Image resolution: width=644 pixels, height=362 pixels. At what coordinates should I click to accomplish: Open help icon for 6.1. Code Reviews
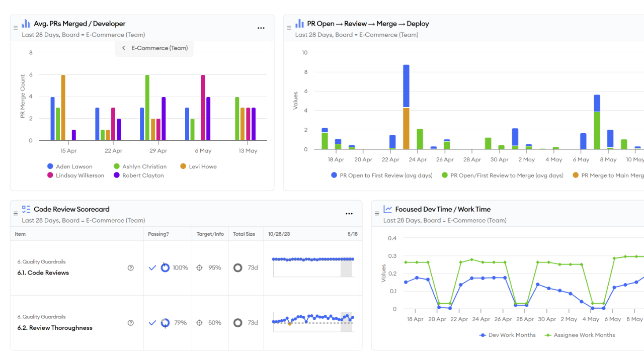131,268
